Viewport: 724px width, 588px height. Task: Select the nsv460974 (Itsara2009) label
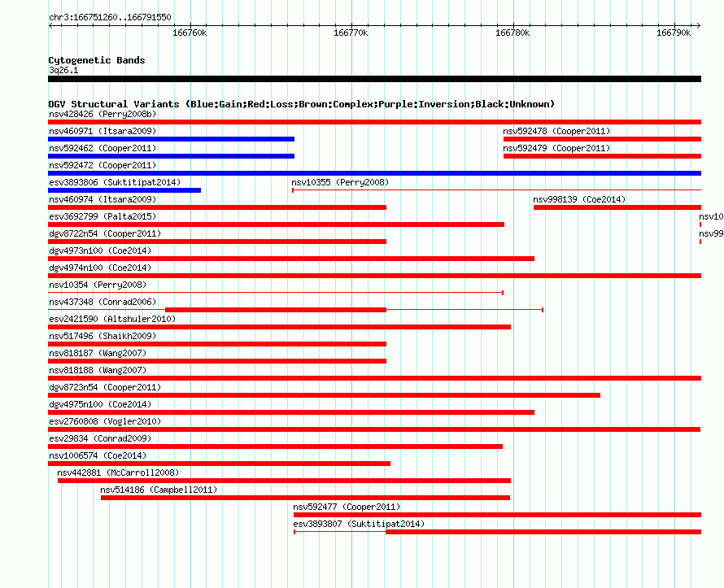click(102, 199)
